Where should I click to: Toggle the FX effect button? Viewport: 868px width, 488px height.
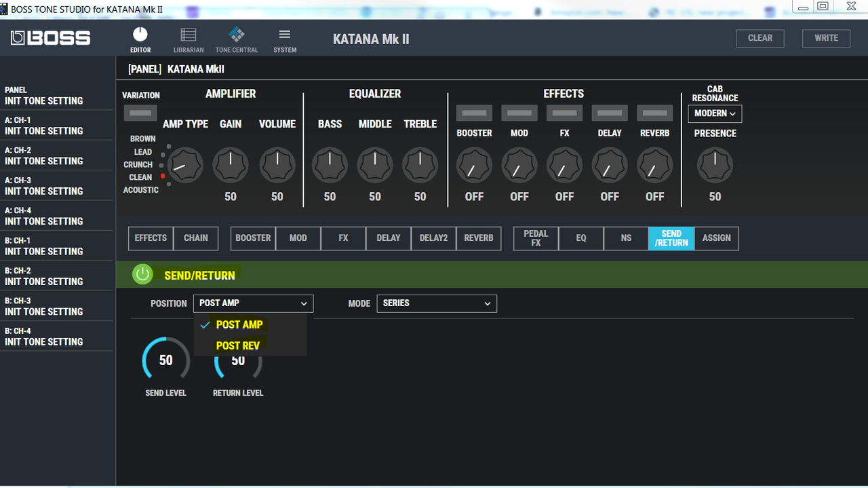coord(564,113)
